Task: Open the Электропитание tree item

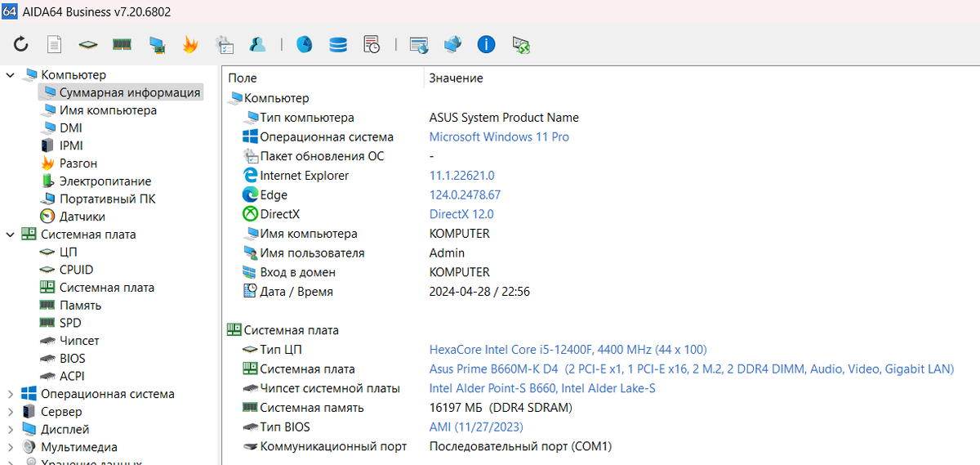Action: tap(105, 181)
